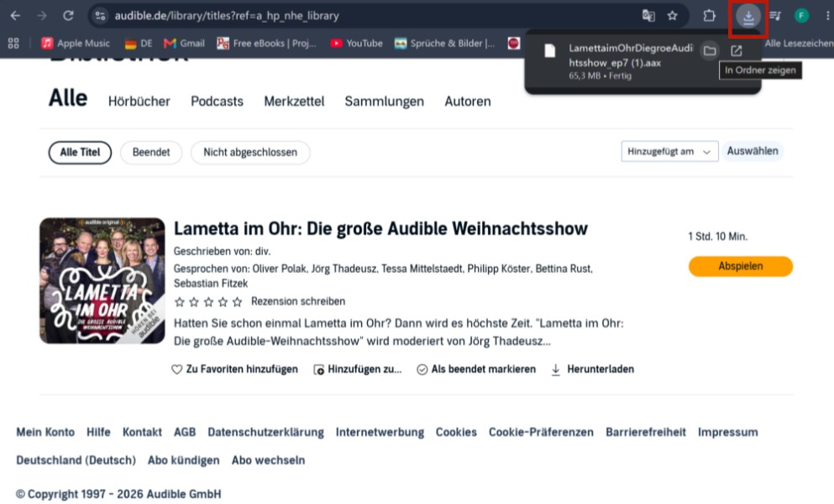
Task: Open site information icon in address bar
Action: [100, 16]
